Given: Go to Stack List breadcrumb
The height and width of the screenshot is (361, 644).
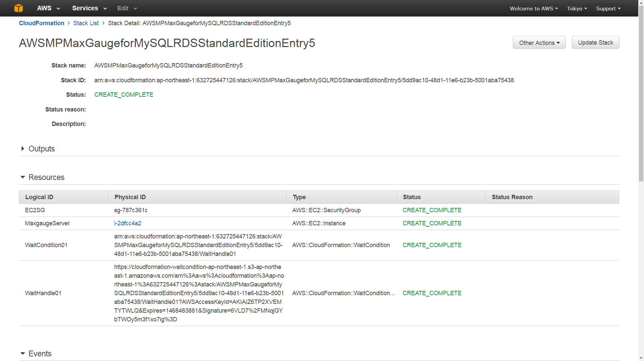Looking at the screenshot, I should (x=86, y=23).
